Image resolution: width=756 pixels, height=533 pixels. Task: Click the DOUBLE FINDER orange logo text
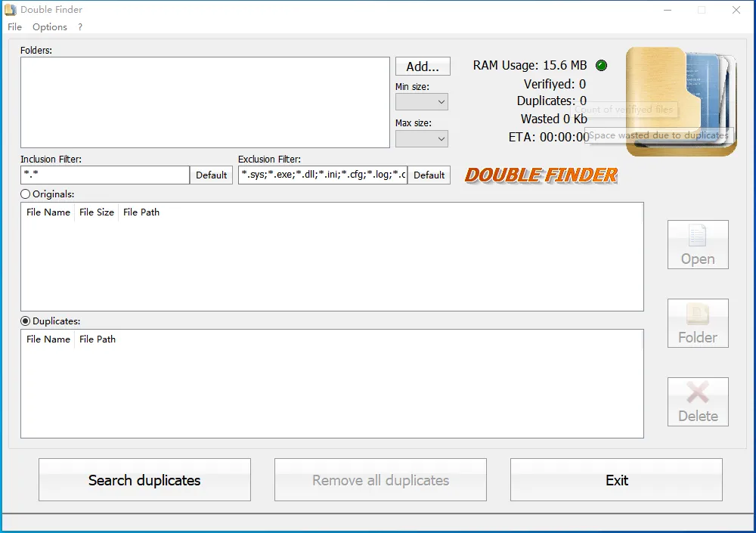coord(541,175)
